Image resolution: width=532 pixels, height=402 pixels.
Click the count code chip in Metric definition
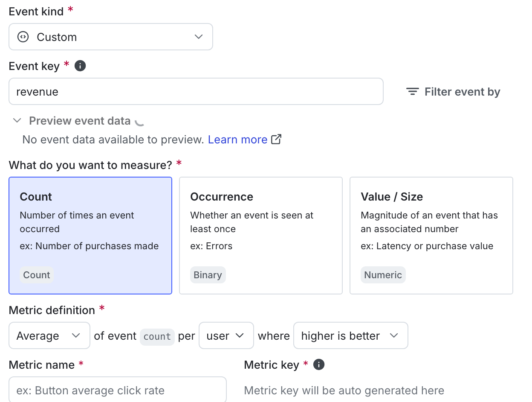pos(157,336)
